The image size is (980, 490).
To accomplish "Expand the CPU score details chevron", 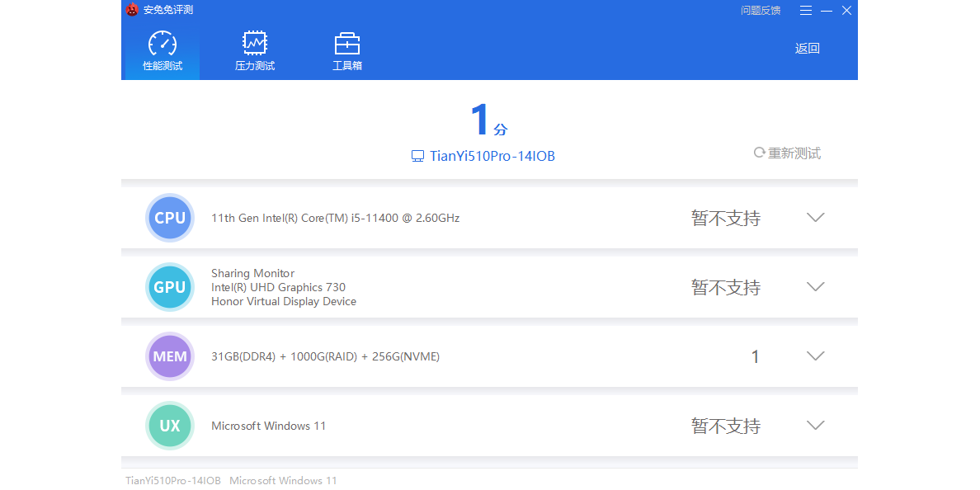I will [815, 218].
